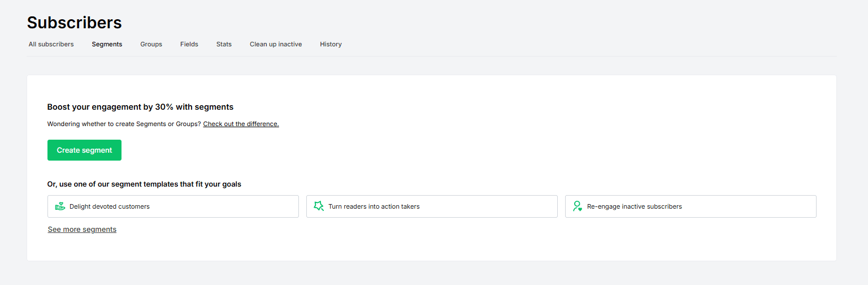Click the Subscribers page heading
This screenshot has height=285, width=868.
(75, 23)
